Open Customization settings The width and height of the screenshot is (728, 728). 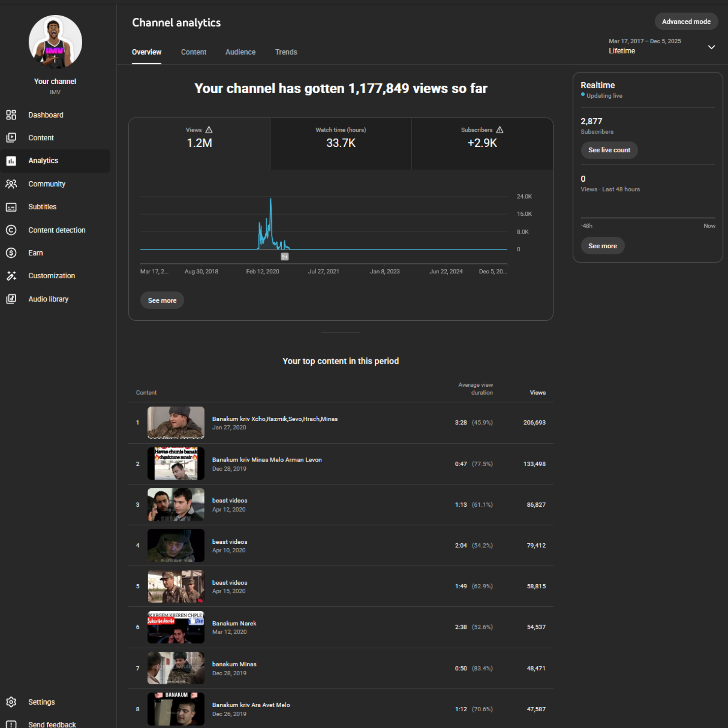pos(52,276)
